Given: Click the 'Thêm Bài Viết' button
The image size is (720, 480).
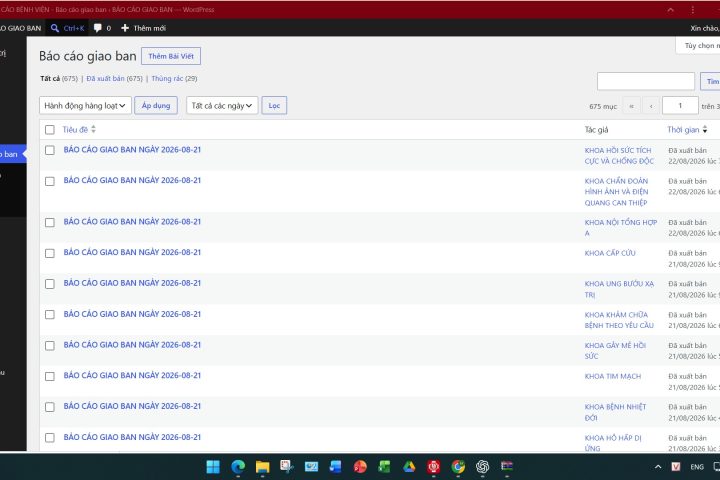Looking at the screenshot, I should coord(171,56).
